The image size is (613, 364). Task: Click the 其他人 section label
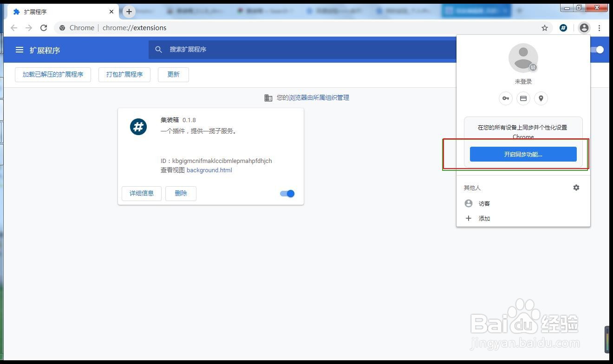tap(472, 188)
